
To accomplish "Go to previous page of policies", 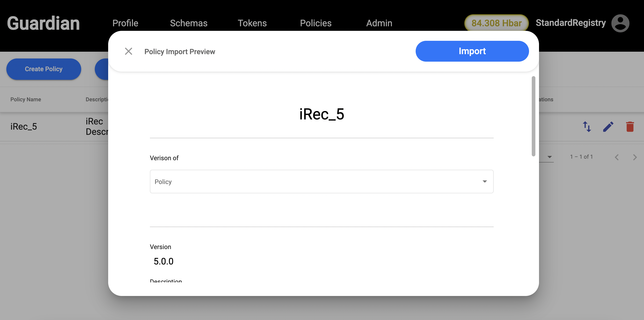I will coord(617,157).
